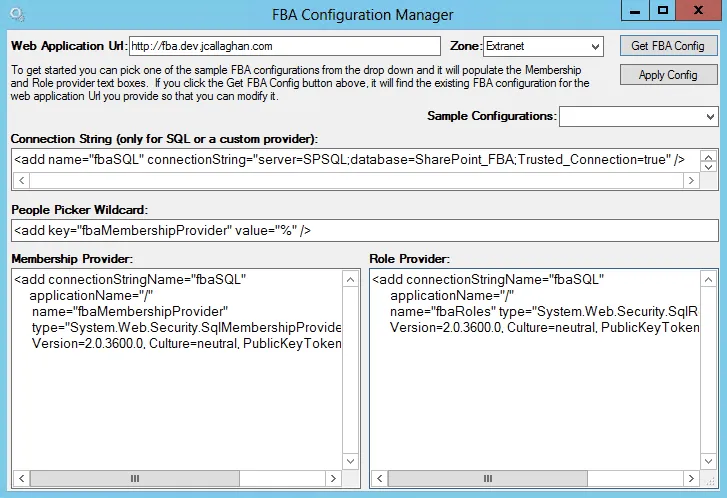727x498 pixels.
Task: Click the Membership Provider scroll down arrow
Action: pos(351,461)
